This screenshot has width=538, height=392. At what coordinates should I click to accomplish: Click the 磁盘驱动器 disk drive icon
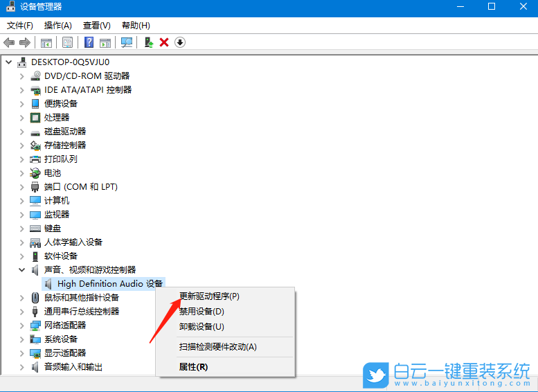(x=35, y=132)
